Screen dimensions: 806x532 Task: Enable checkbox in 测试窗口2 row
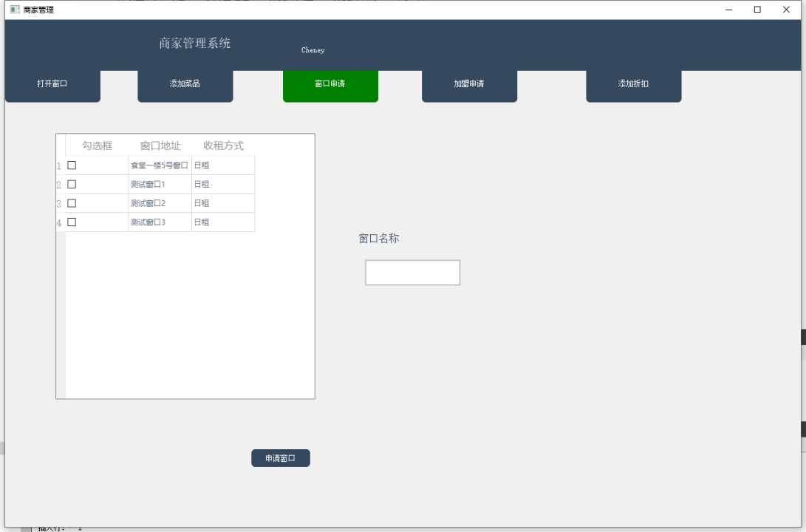pyautogui.click(x=72, y=203)
